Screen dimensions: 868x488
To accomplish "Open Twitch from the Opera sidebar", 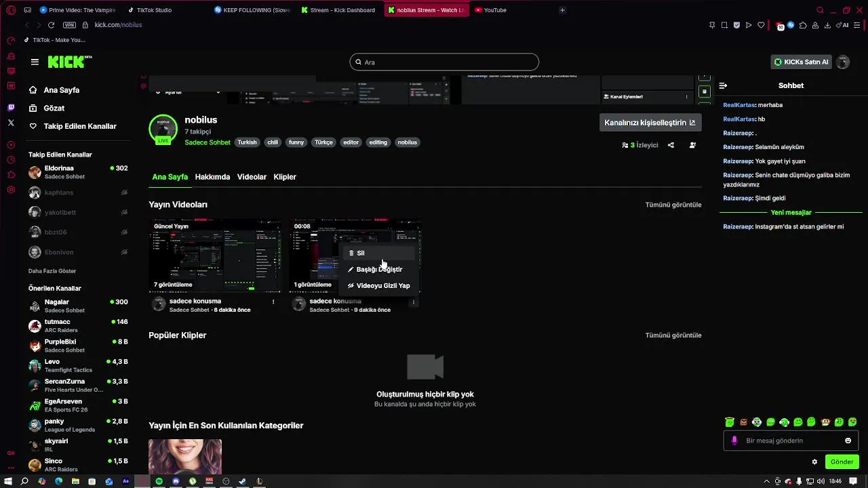I will (11, 108).
